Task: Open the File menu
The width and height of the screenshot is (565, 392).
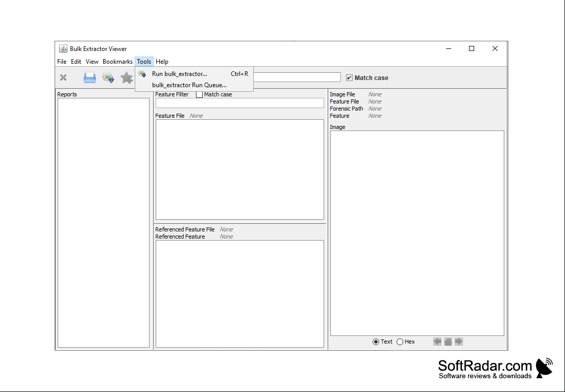Action: pos(62,62)
